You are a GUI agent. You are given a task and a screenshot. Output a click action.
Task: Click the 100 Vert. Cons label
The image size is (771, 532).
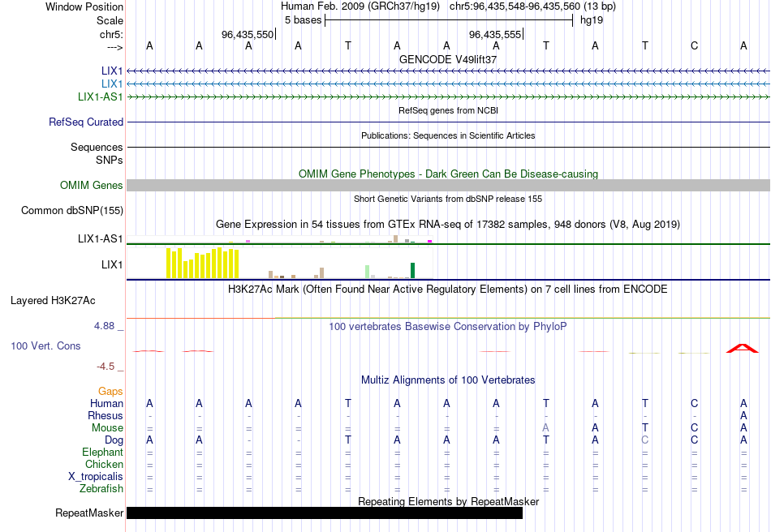(x=45, y=345)
